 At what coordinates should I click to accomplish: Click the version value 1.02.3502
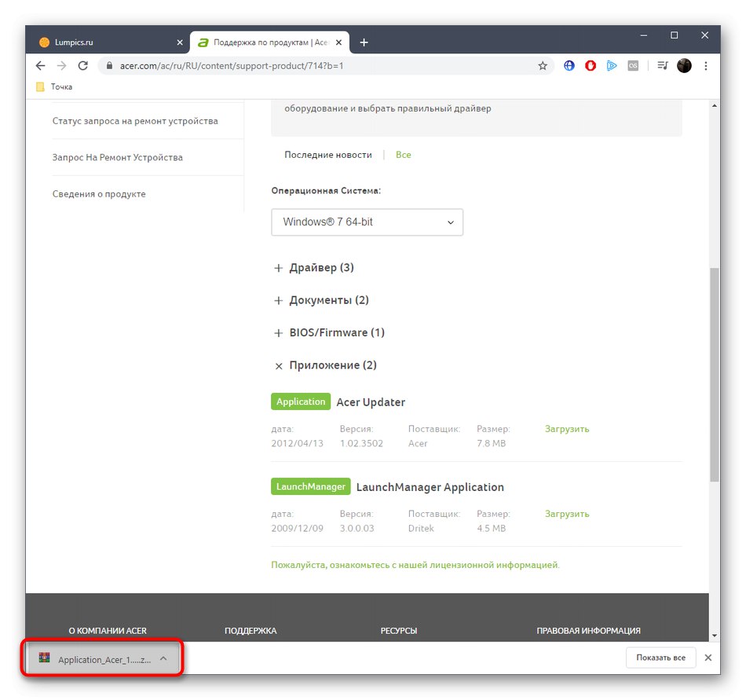361,444
